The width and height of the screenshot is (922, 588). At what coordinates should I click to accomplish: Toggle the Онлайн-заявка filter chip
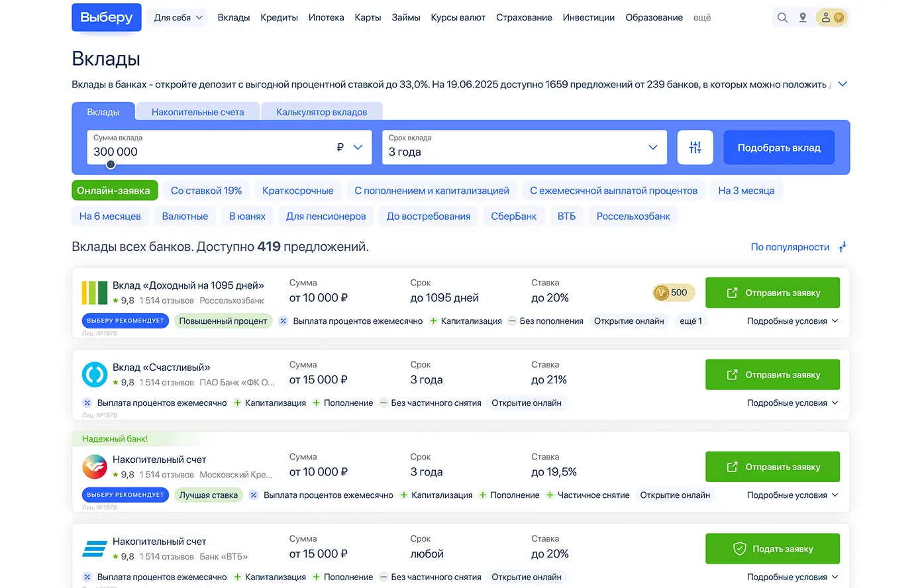tap(114, 191)
